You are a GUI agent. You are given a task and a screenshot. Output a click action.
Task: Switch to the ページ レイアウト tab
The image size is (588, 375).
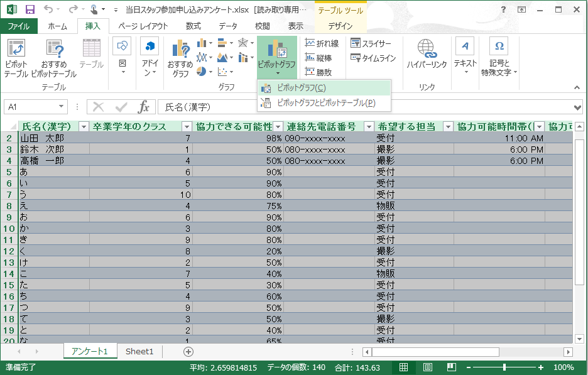(x=143, y=26)
